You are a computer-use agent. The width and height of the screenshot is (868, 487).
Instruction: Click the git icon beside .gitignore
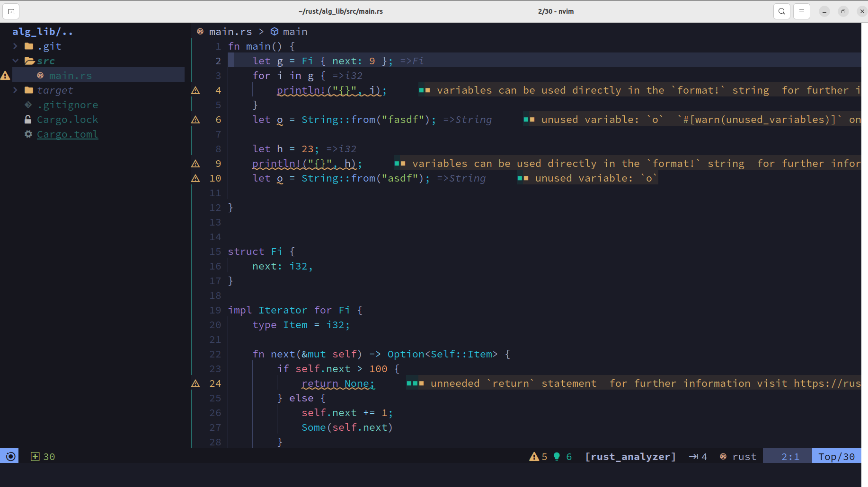[28, 105]
